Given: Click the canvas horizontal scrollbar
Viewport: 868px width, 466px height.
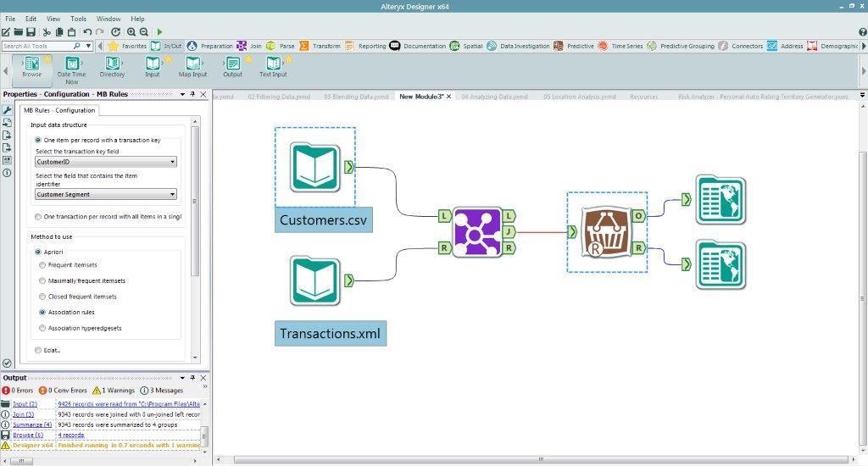Looking at the screenshot, I should (x=540, y=459).
